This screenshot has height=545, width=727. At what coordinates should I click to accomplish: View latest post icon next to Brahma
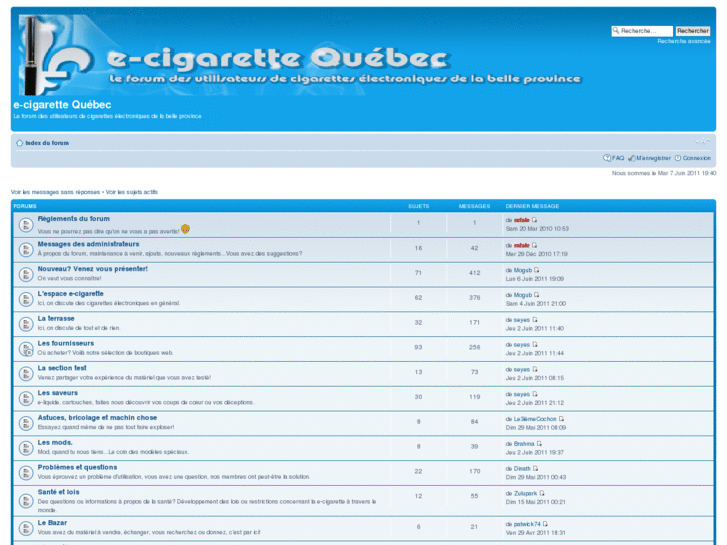[x=539, y=443]
